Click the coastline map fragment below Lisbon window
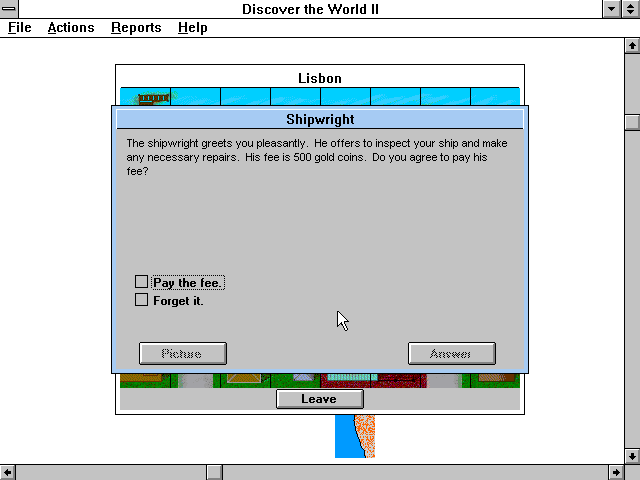The image size is (640, 480). (355, 436)
